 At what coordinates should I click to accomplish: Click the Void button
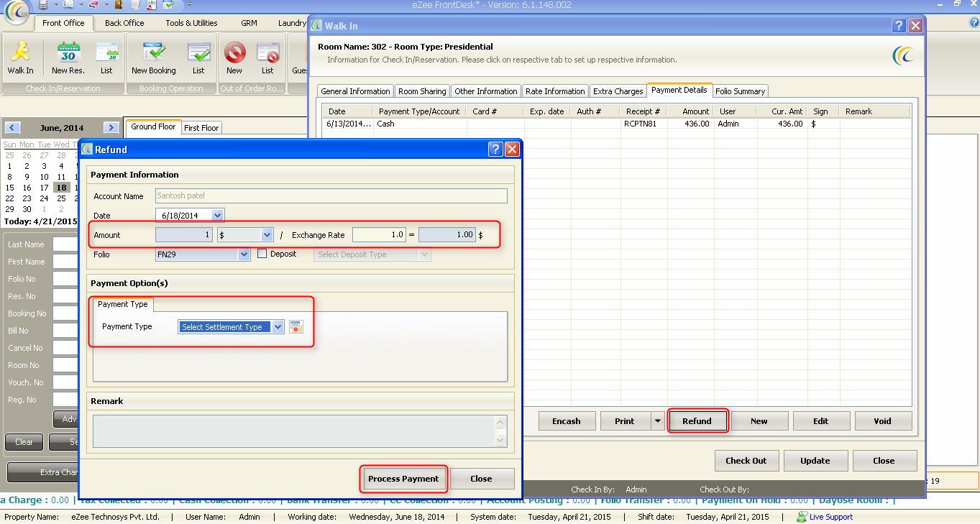click(882, 421)
